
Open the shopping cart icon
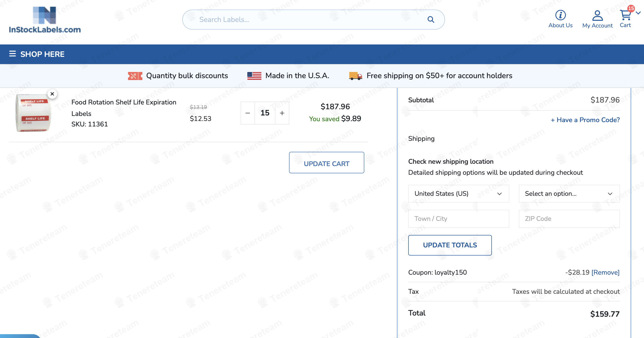coord(626,15)
